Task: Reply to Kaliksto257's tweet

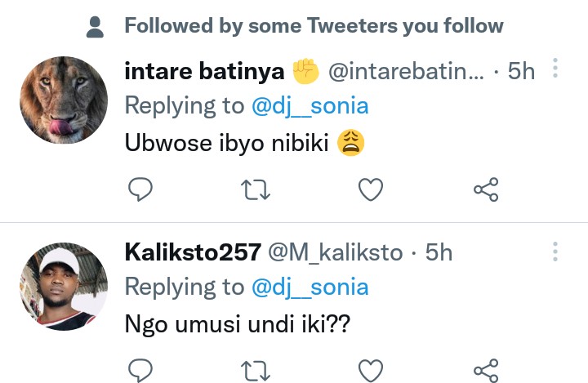Action: (x=141, y=370)
